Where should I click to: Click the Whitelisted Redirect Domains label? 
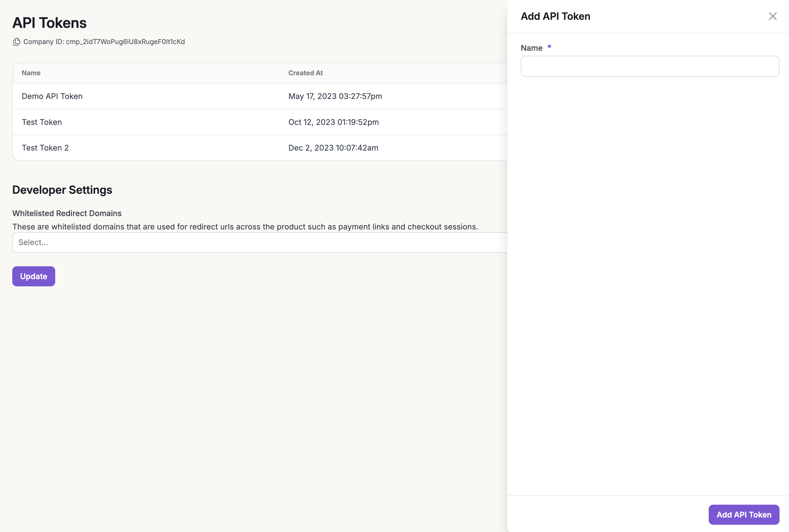pyautogui.click(x=67, y=213)
